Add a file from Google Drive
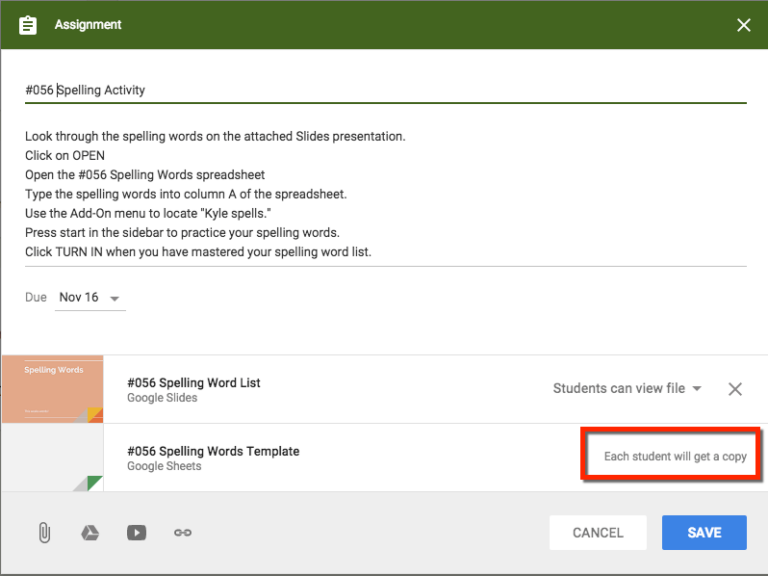This screenshot has width=768, height=576. 90,533
